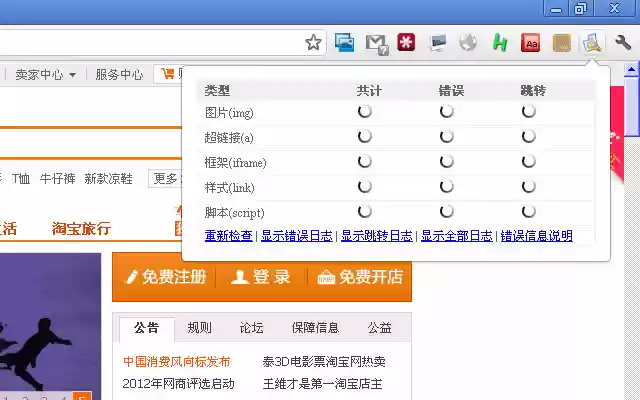Click the 免费注册 button
The width and height of the screenshot is (640, 400).
coord(165,277)
